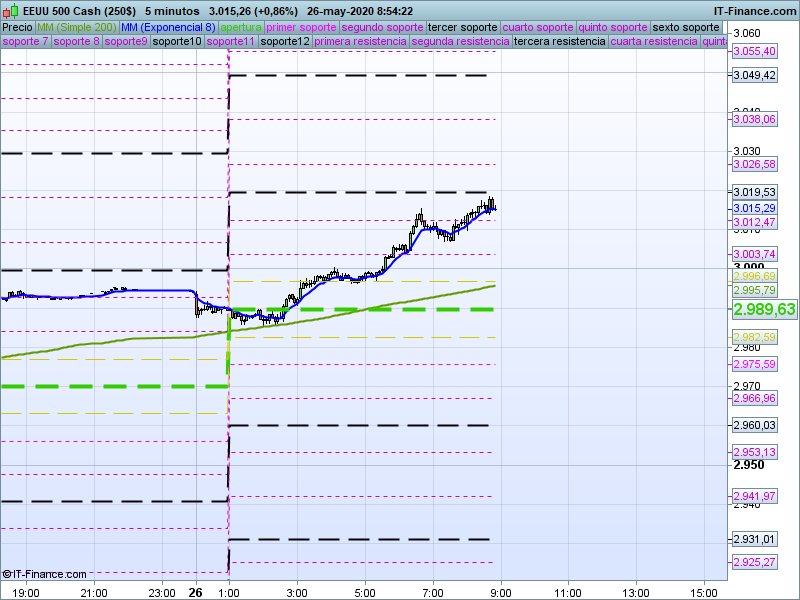Select the 'soporte10' legend label
The height and width of the screenshot is (600, 800).
click(x=176, y=42)
